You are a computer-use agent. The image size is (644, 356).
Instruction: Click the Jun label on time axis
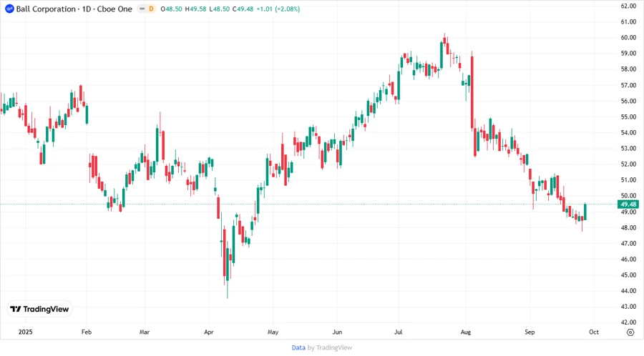click(337, 332)
